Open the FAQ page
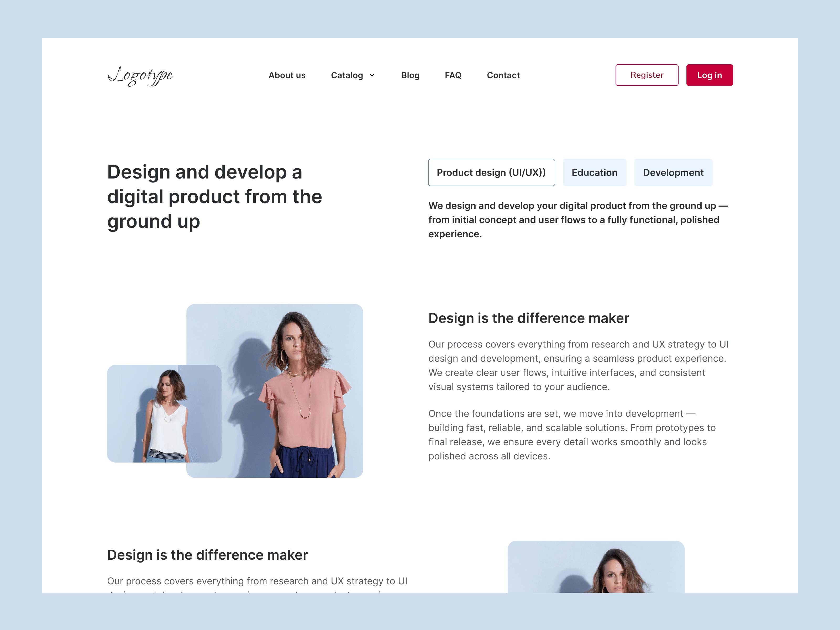Image resolution: width=840 pixels, height=630 pixels. click(x=453, y=75)
